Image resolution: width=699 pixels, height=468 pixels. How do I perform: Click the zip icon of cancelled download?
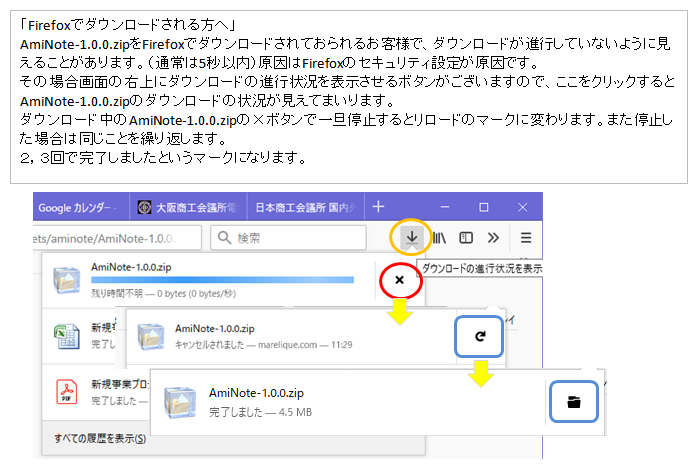click(x=151, y=337)
